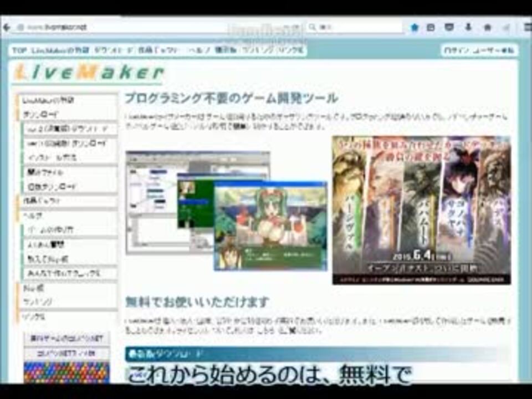The image size is (532, 399).
Task: Go to the browser home page icon
Action: pos(487,28)
